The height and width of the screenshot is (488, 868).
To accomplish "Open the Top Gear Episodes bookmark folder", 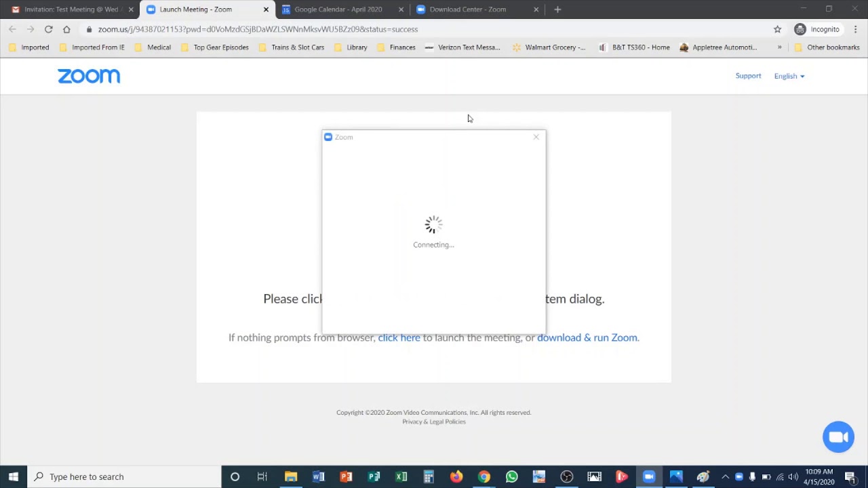I will click(x=215, y=47).
